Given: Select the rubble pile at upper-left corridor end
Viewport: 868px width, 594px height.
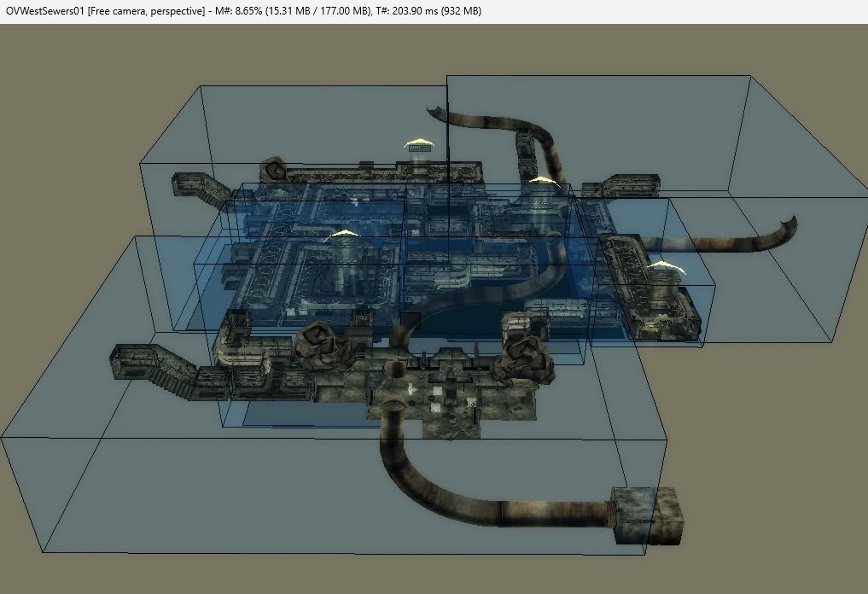Looking at the screenshot, I should tap(272, 167).
